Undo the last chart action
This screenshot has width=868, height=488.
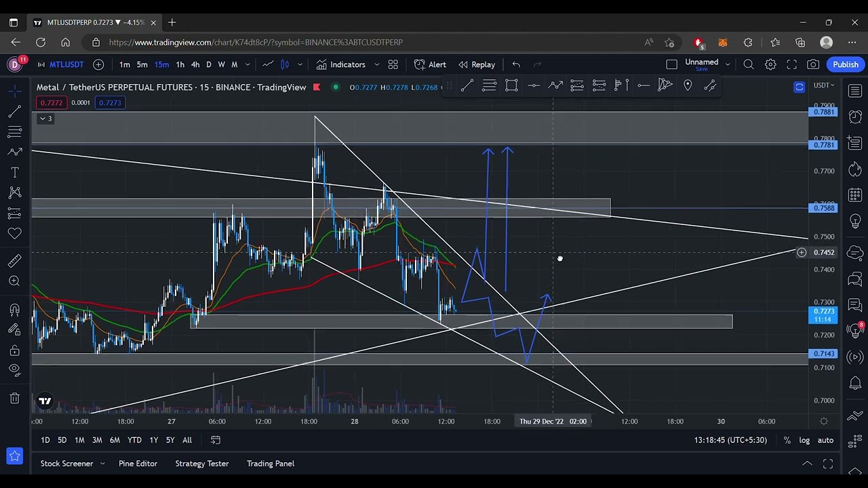516,64
